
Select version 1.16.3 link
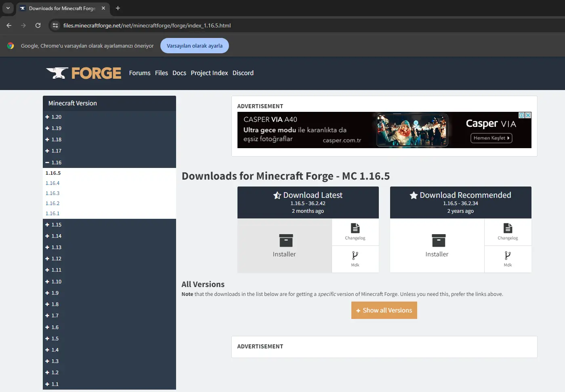[x=53, y=193]
